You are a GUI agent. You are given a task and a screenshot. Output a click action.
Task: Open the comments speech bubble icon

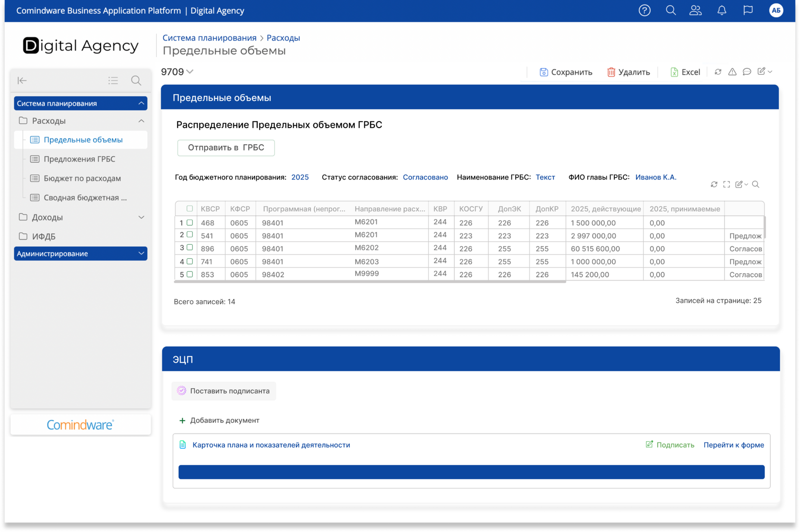747,71
